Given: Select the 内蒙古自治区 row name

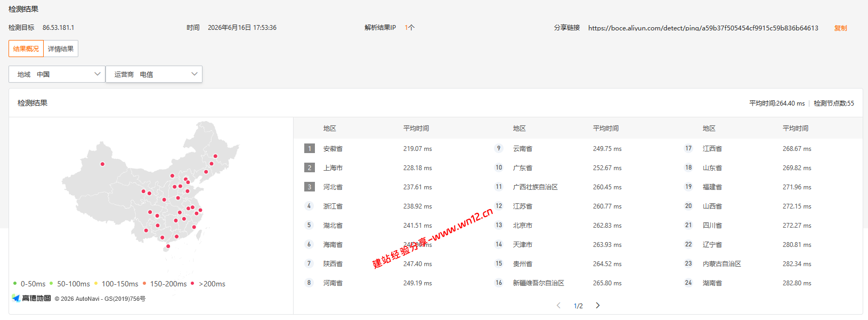Looking at the screenshot, I should (722, 264).
